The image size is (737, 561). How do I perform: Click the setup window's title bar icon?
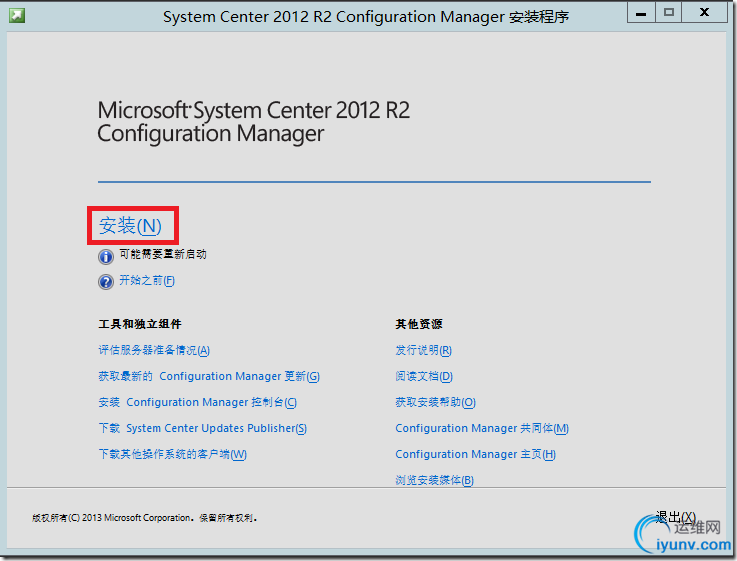click(x=17, y=16)
